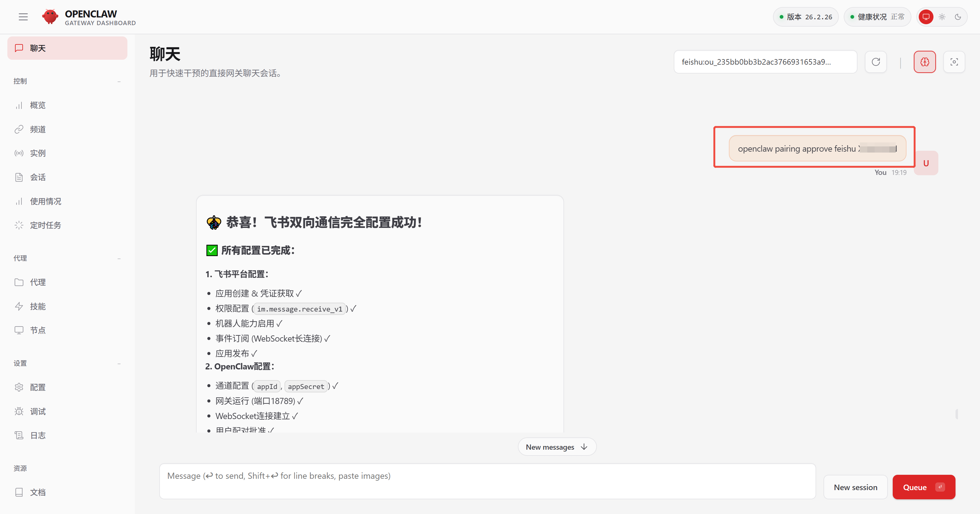Open 频道 channels in sidebar

pos(38,129)
